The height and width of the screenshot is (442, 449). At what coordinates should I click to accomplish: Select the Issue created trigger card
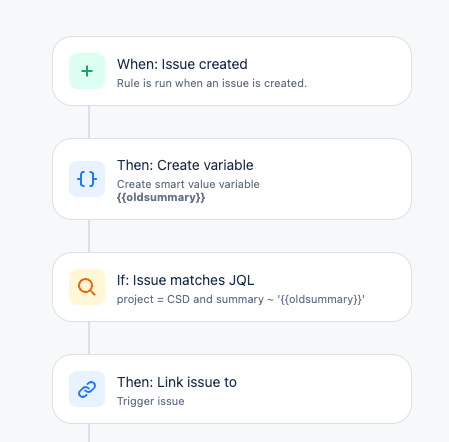[x=232, y=71]
